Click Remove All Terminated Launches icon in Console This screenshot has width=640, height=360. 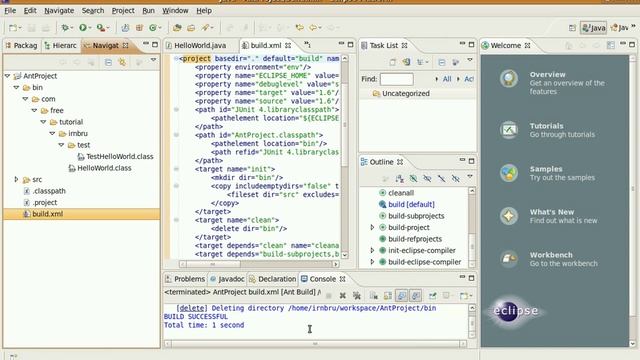tap(357, 296)
